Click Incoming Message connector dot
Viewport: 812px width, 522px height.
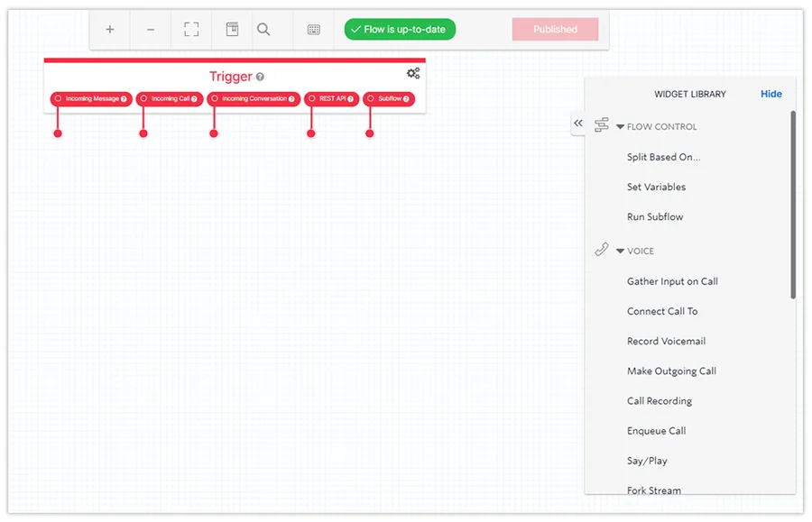pos(58,133)
